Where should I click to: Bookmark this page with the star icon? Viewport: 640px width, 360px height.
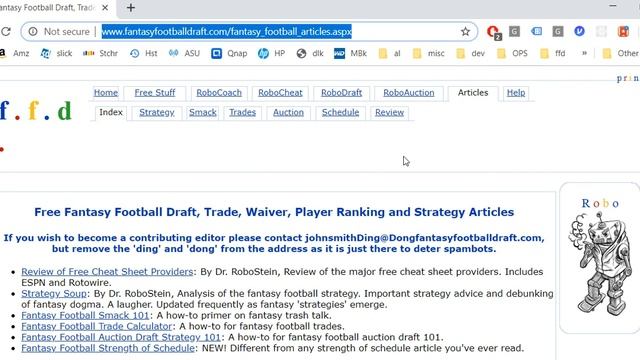pos(465,31)
